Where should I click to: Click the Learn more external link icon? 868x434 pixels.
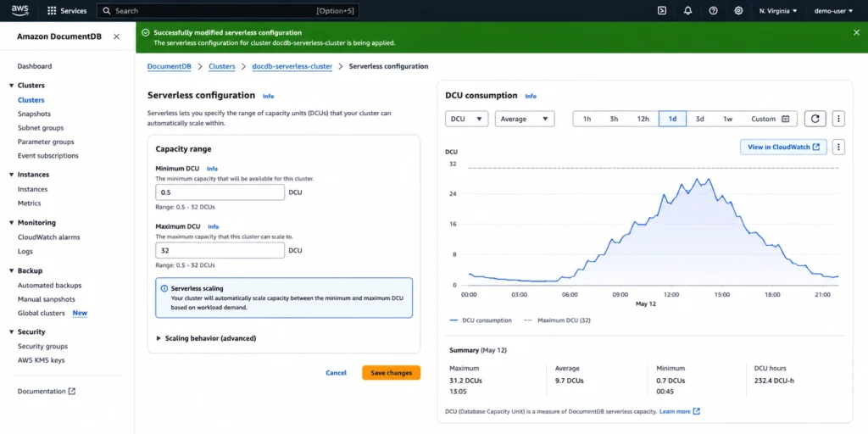[697, 411]
